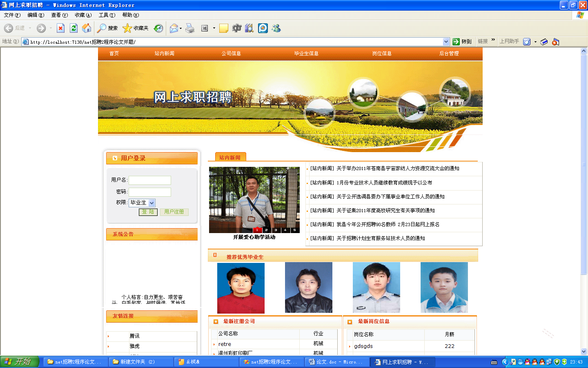Screen dimensions: 588x368
Task: Expand the address bar history dropdown arrow
Action: (x=447, y=41)
